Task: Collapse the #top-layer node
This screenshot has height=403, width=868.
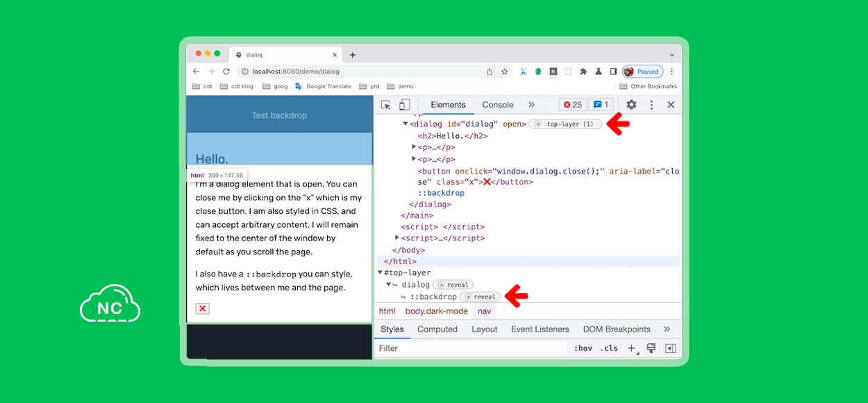Action: (x=381, y=273)
